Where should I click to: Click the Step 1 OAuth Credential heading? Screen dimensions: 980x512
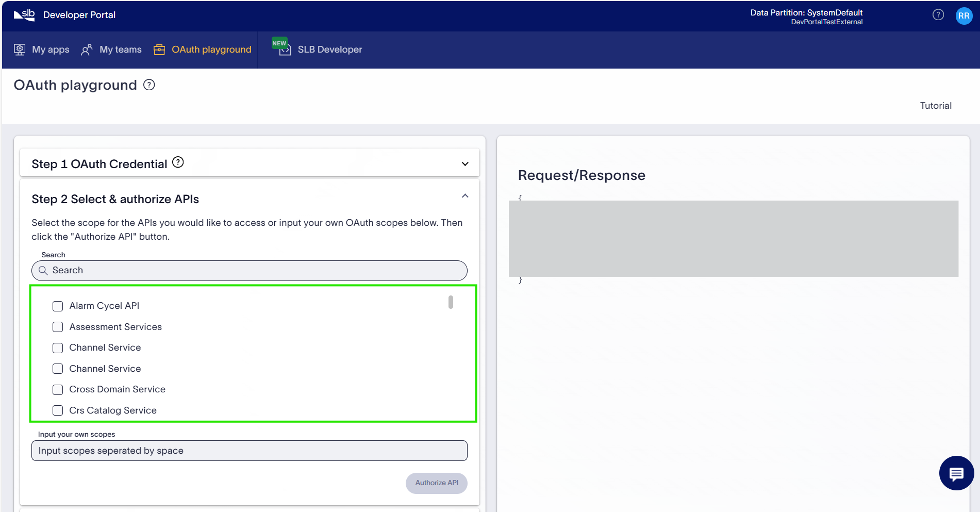click(99, 164)
